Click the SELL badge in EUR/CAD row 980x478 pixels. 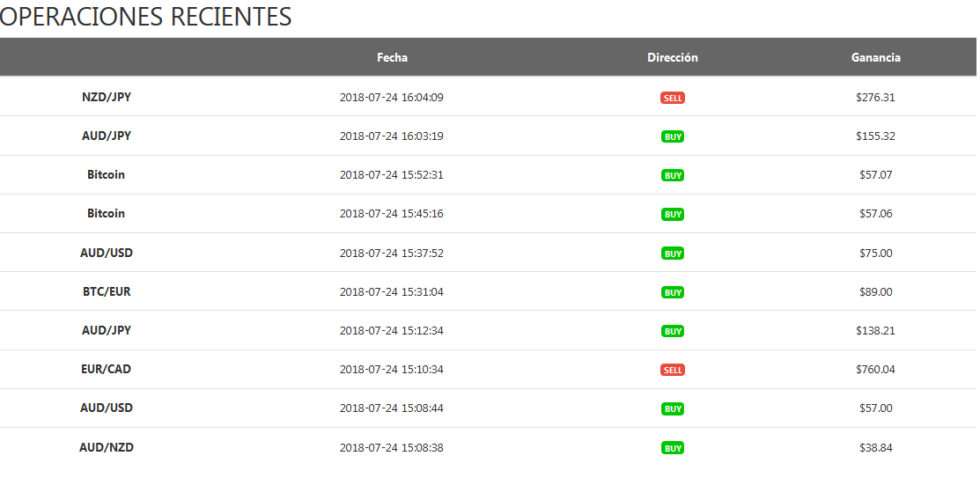(x=673, y=370)
